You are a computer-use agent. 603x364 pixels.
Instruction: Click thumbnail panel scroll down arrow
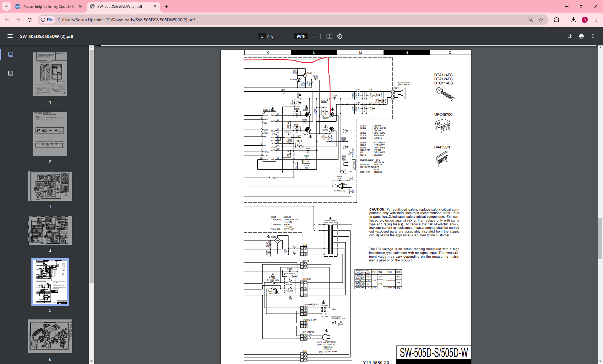92,361
